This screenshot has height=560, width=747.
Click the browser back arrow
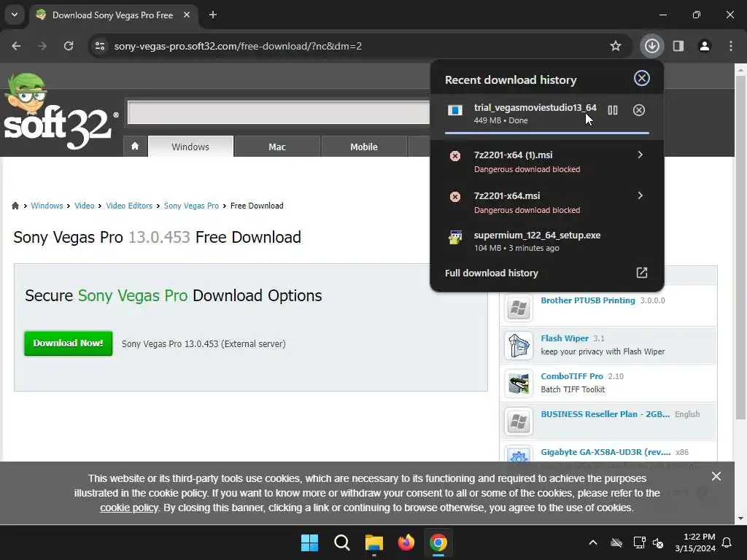pyautogui.click(x=16, y=46)
